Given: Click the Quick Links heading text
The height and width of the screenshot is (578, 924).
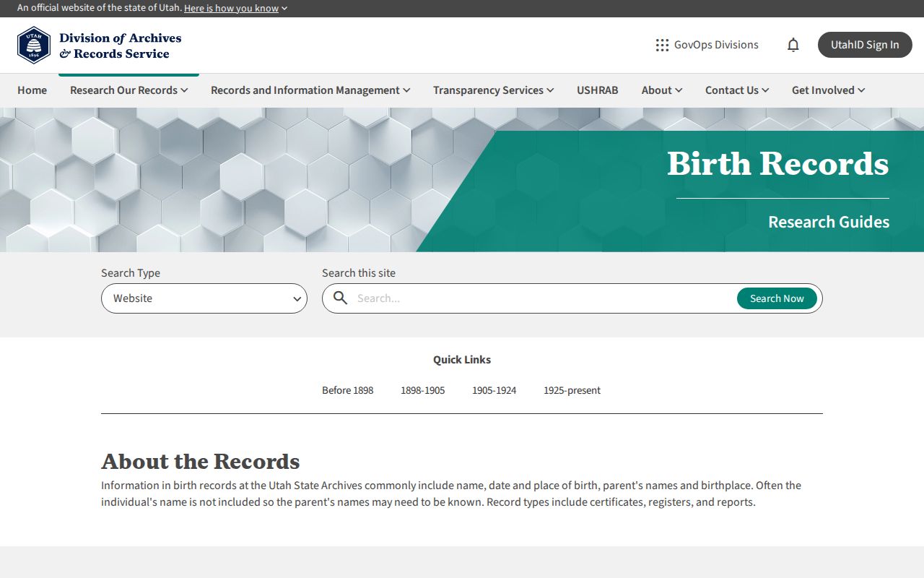Looking at the screenshot, I should (x=462, y=360).
